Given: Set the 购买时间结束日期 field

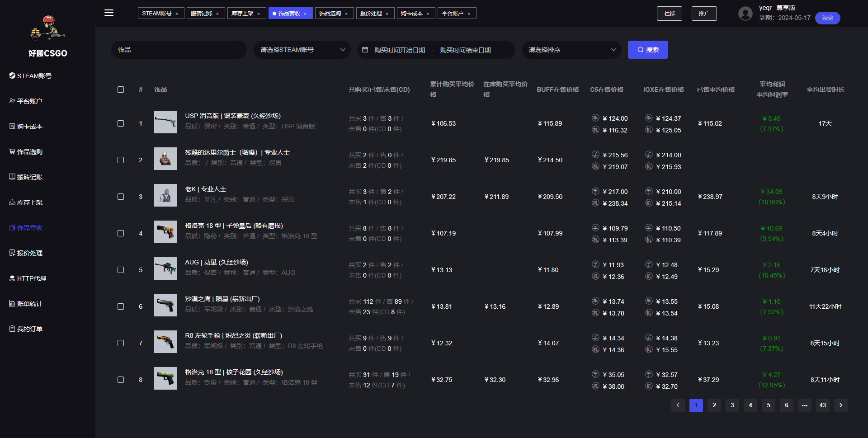Looking at the screenshot, I should [466, 50].
